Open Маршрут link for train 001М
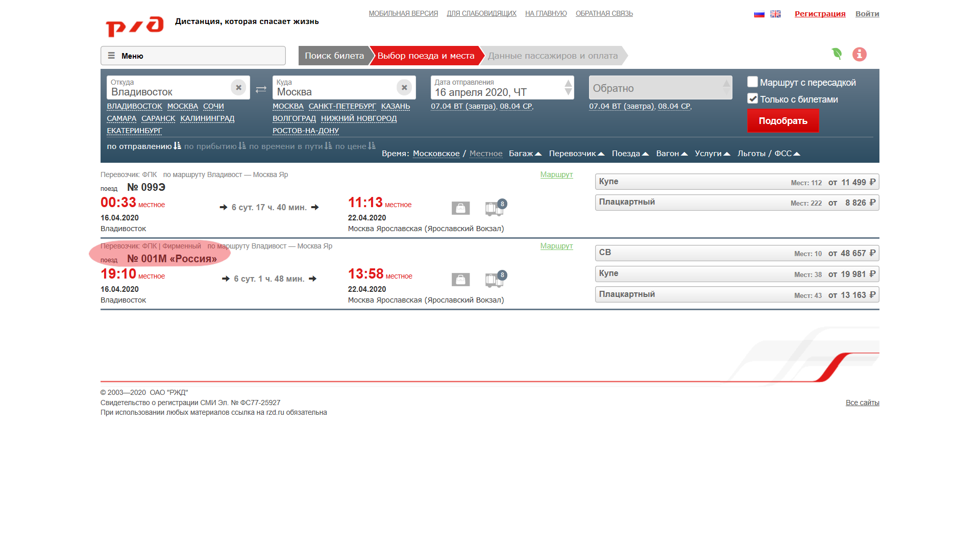Viewport: 980px width, 551px height. (556, 246)
